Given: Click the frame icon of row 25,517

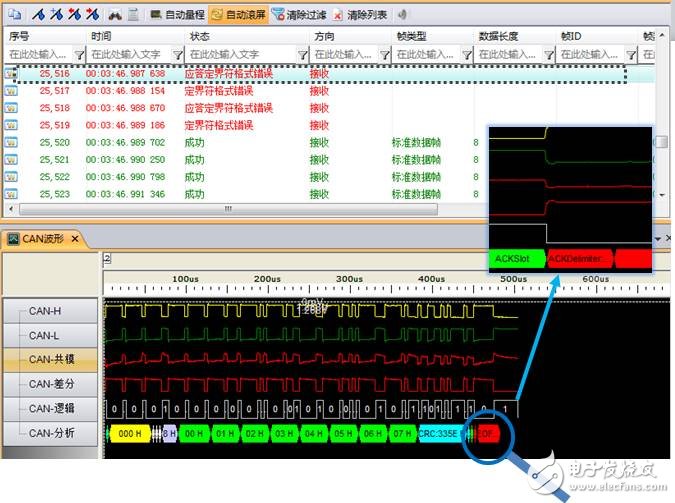Looking at the screenshot, I should click(11, 91).
